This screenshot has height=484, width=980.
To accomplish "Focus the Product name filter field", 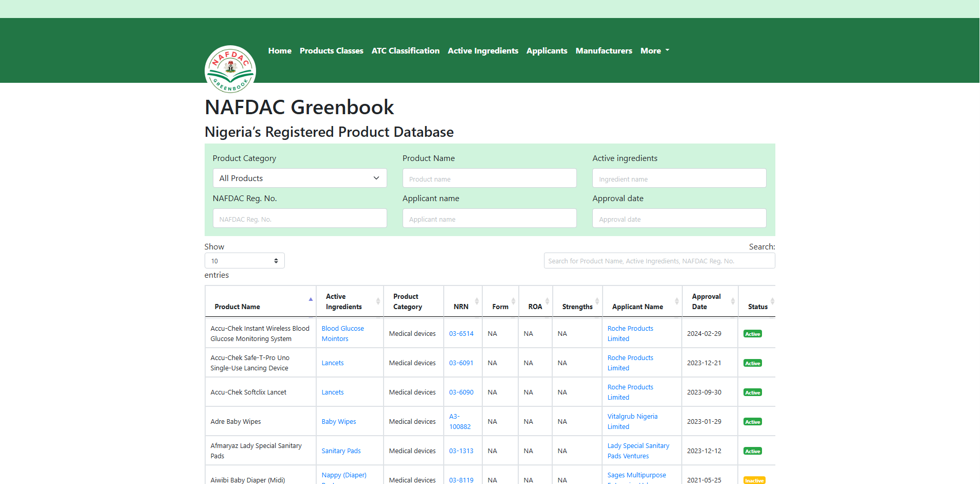I will [x=489, y=178].
